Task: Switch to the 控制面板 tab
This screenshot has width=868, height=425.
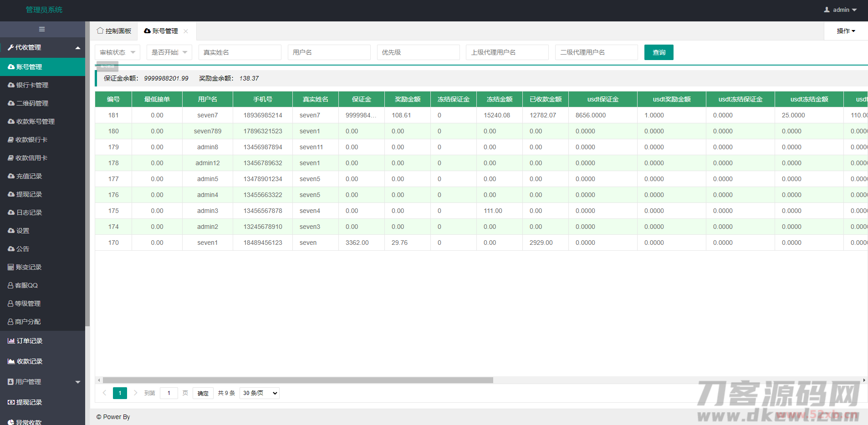Action: (x=114, y=31)
